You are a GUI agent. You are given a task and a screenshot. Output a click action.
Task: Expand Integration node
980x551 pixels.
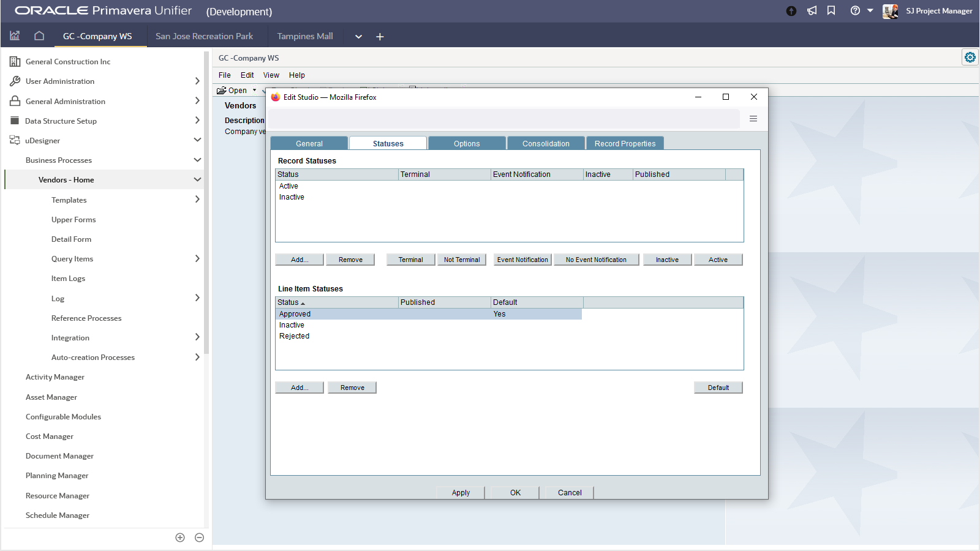click(x=197, y=337)
